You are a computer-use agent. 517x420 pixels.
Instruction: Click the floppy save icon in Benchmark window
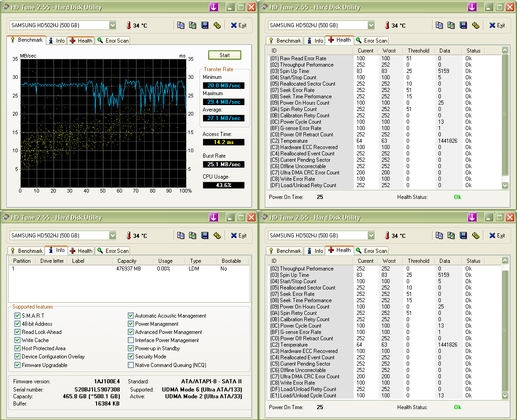point(205,25)
